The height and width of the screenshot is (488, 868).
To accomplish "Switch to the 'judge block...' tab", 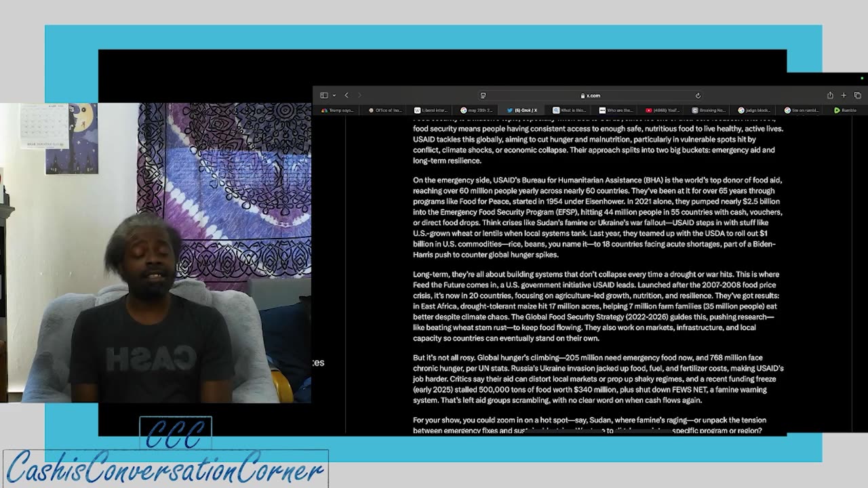I will [x=754, y=110].
